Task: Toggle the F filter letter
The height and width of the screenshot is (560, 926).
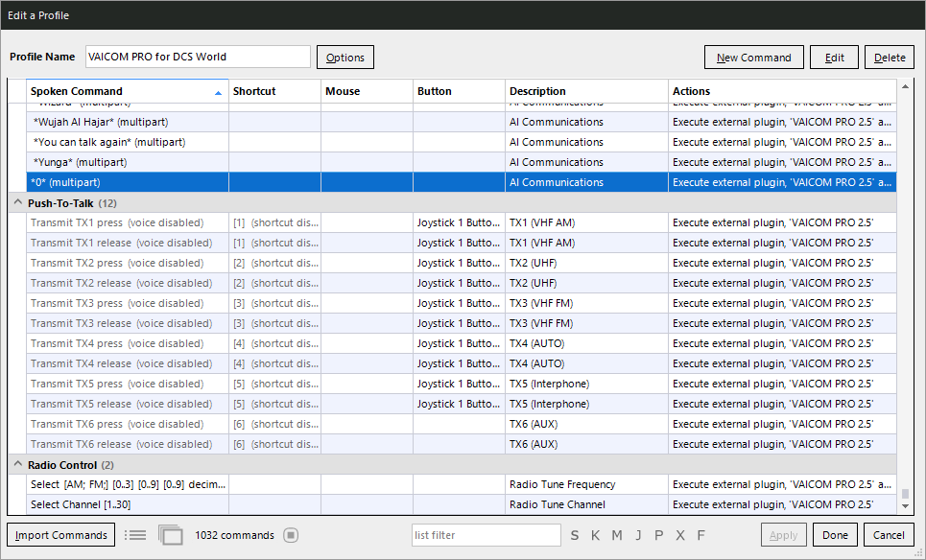Action: [701, 535]
